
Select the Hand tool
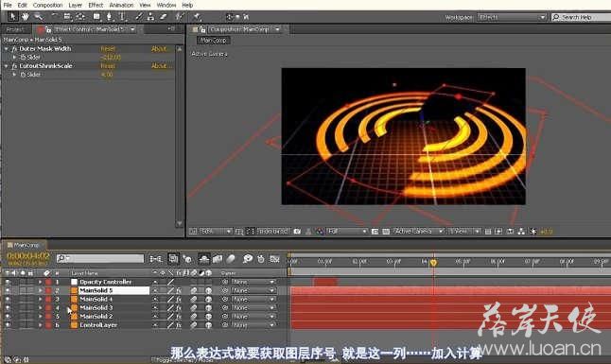coord(26,17)
